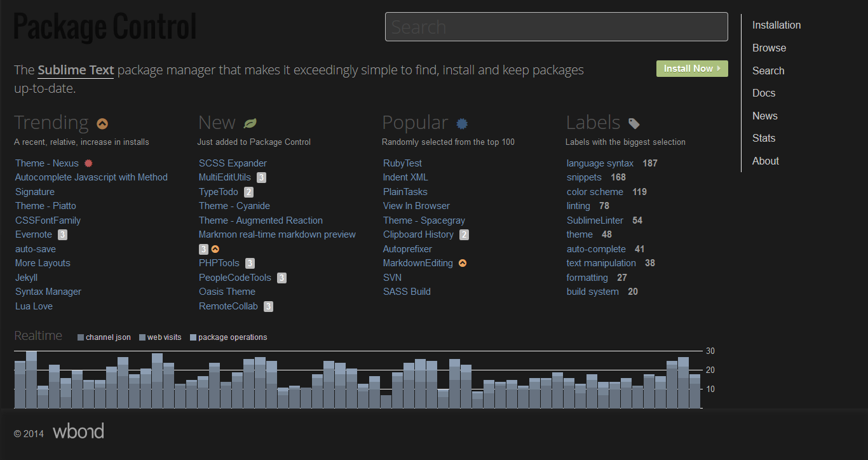Screen dimensions: 868x460
Task: Browse the snippets label
Action: [584, 177]
